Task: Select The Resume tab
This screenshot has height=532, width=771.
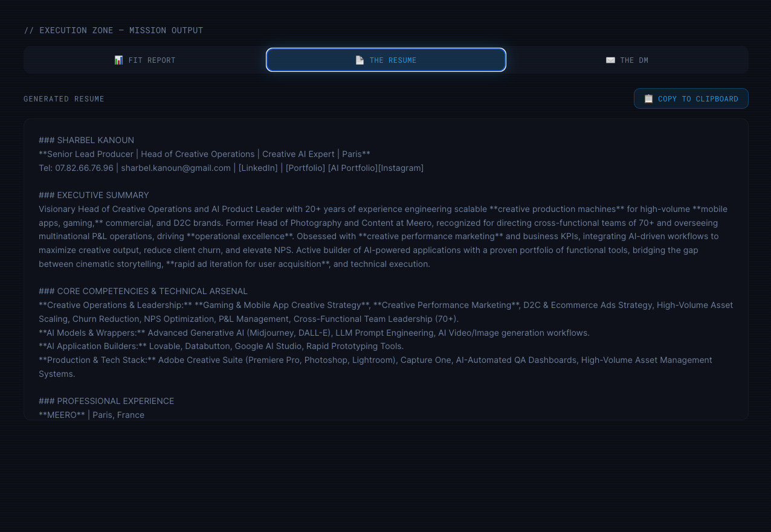Action: 386,60
